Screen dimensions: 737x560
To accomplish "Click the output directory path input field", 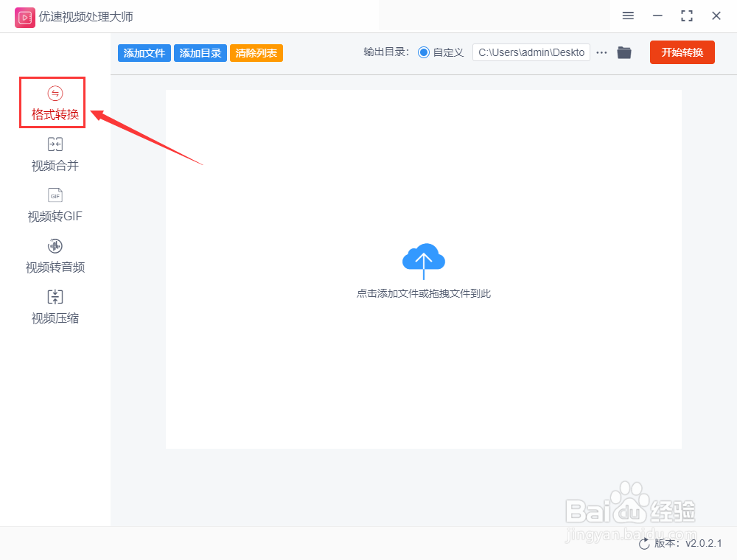I will 531,52.
